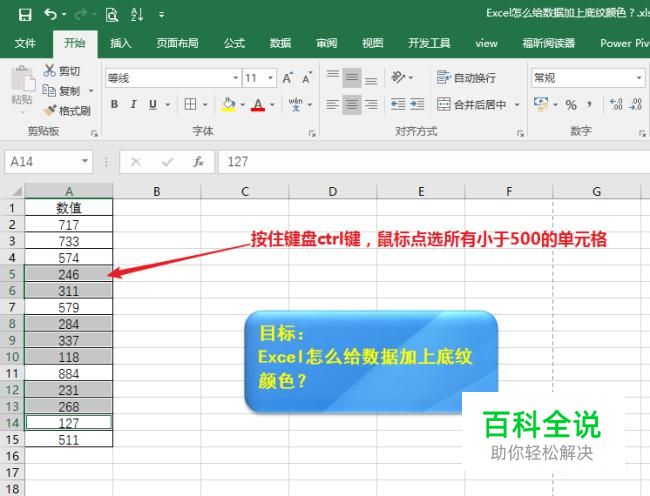Switch to the Data (数据) tab

click(x=280, y=43)
